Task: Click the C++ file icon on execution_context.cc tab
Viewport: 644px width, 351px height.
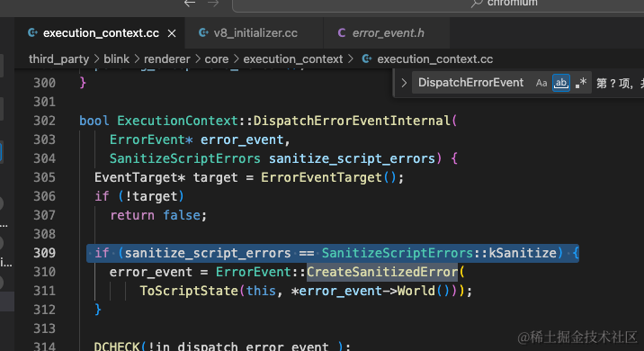Action: click(x=33, y=32)
